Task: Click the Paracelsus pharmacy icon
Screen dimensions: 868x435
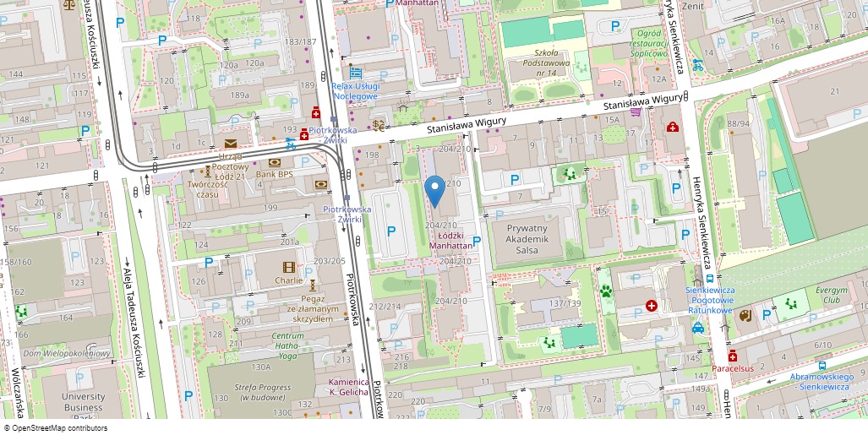Action: click(732, 356)
